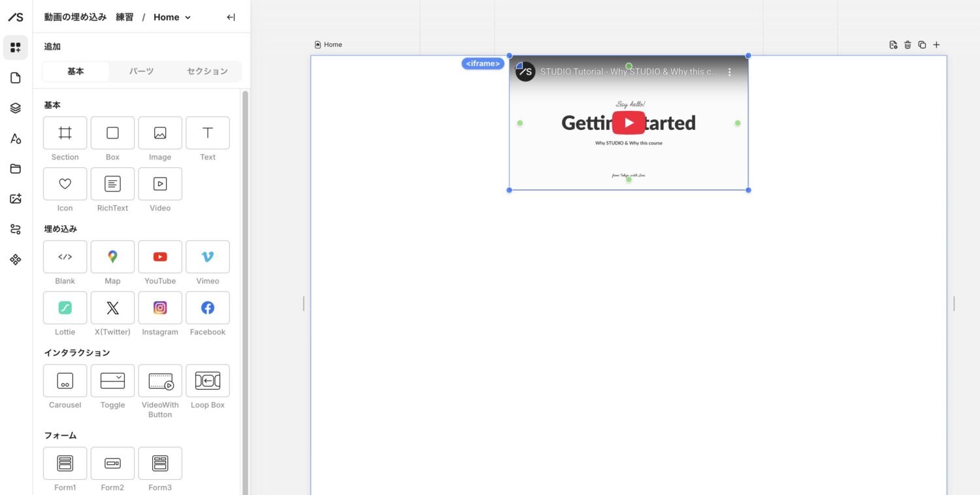Click the YouTube embed element
Image resolution: width=980 pixels, height=495 pixels.
click(160, 257)
